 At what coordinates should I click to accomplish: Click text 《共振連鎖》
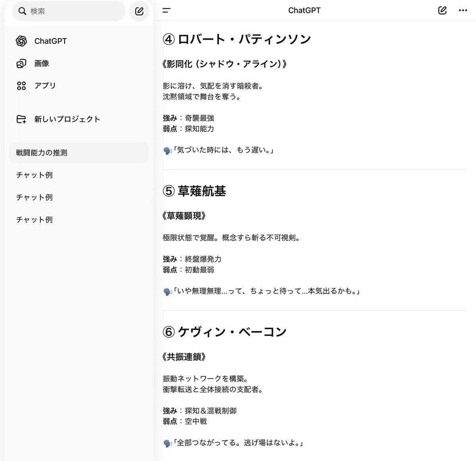tap(184, 357)
